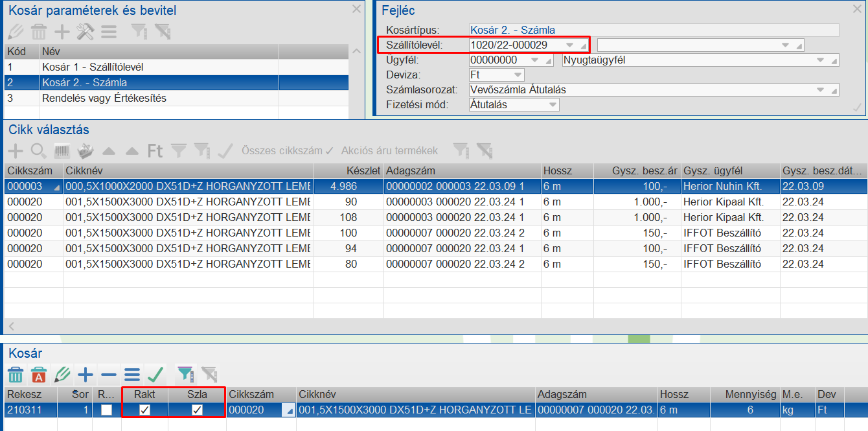Toggle the Szla checkbox in basket row
The height and width of the screenshot is (431, 868).
tap(197, 410)
